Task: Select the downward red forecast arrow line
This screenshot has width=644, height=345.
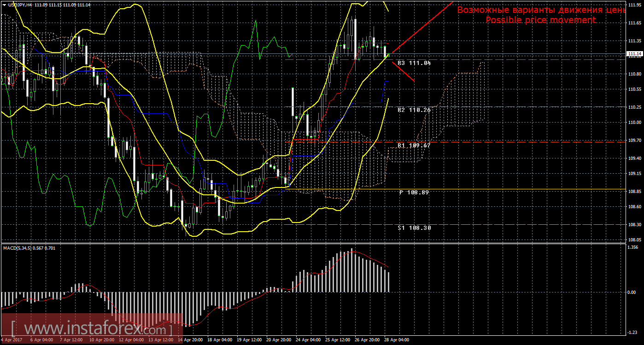Action: (x=403, y=71)
